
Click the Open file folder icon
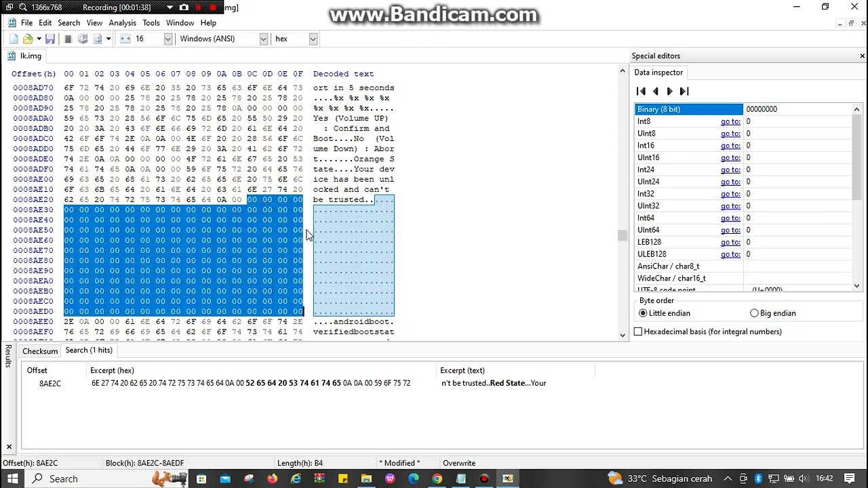27,39
